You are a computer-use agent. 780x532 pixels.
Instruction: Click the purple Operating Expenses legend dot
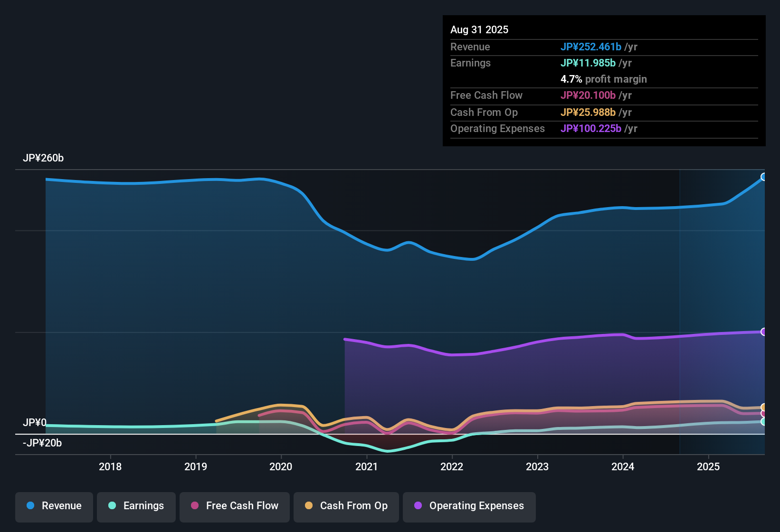[x=418, y=506]
